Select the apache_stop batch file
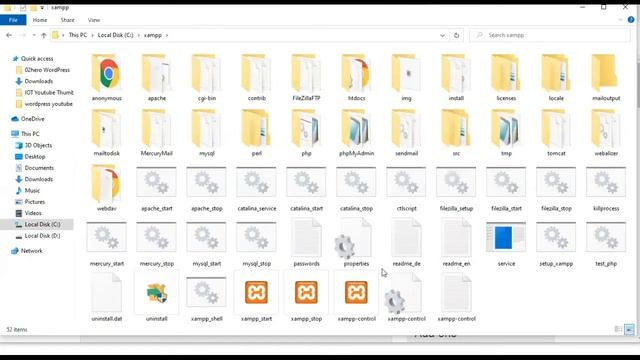Viewport: 640px width, 360px height. point(207,189)
